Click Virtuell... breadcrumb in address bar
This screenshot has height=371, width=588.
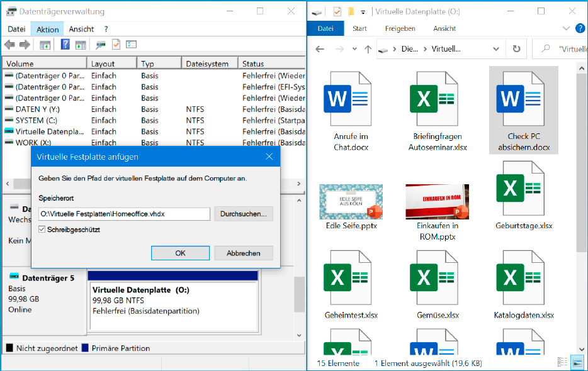coord(446,49)
